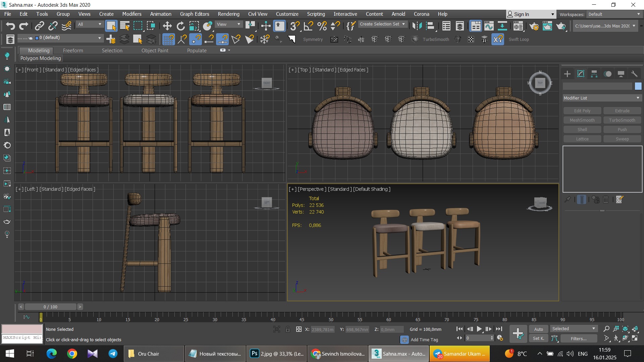Toggle Show End Result button

click(582, 200)
